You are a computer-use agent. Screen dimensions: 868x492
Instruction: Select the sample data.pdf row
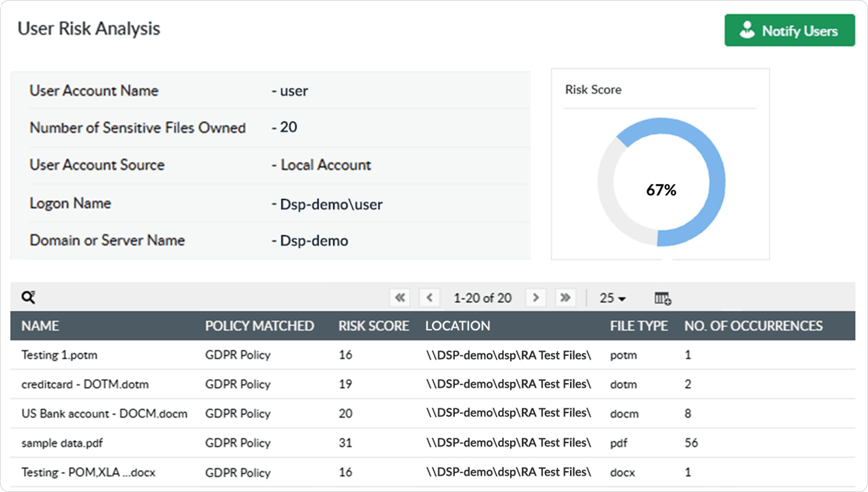tap(62, 443)
